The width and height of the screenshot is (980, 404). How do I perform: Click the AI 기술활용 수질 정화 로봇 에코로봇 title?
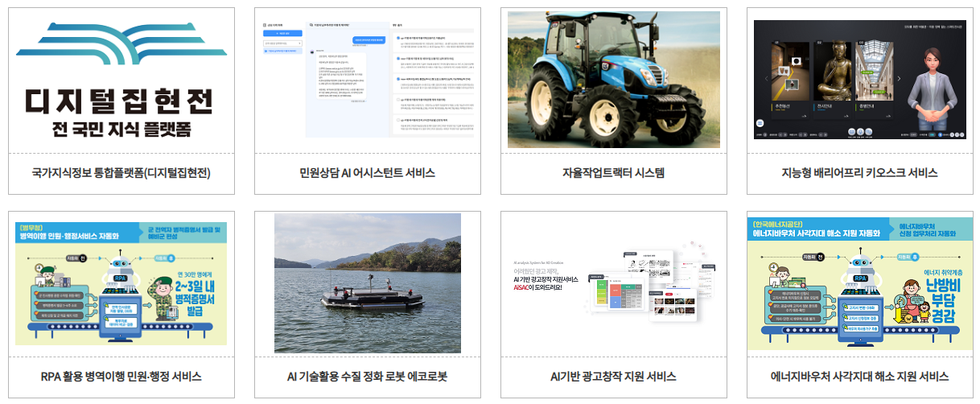368,377
